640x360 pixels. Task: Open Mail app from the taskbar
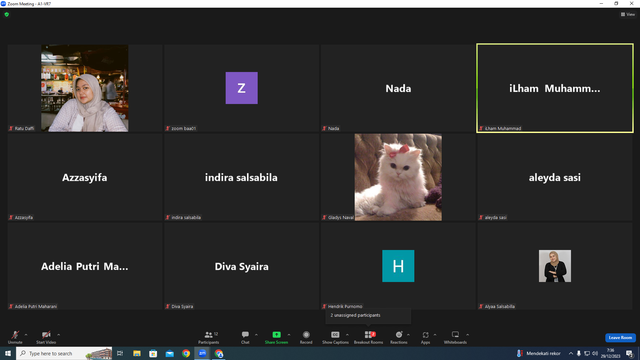click(x=169, y=353)
